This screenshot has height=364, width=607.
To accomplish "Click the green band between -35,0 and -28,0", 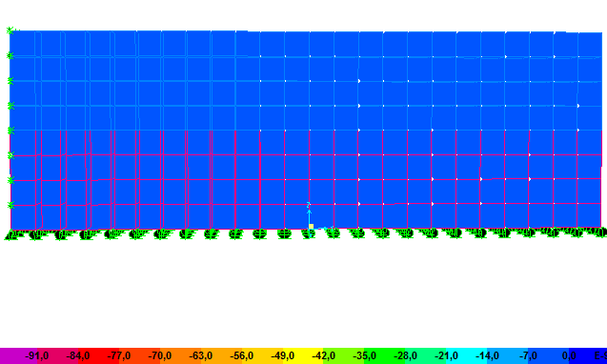I will [385, 355].
